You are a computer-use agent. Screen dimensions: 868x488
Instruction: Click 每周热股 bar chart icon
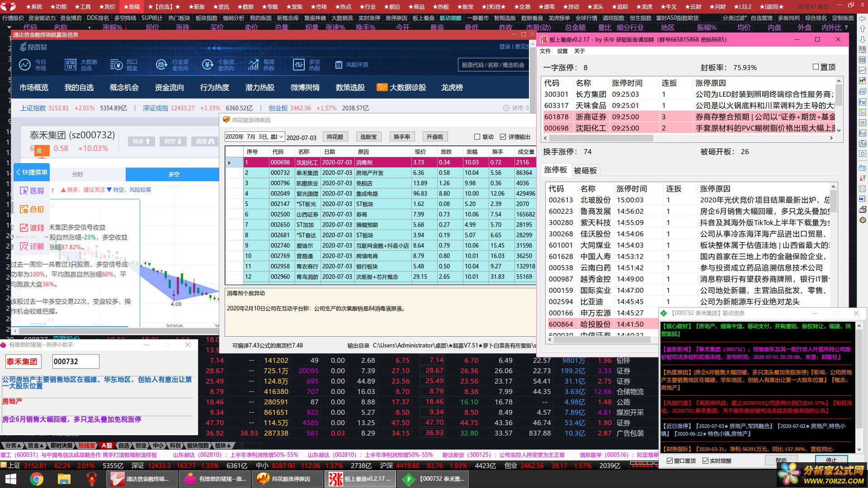click(253, 65)
